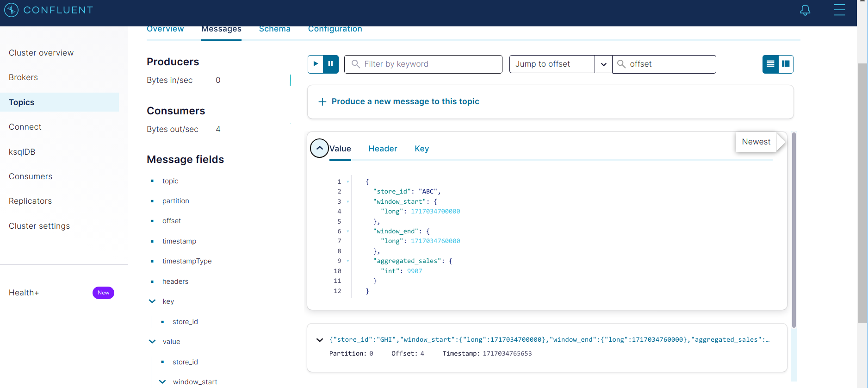The height and width of the screenshot is (388, 868).
Task: Pause message streaming
Action: coord(330,64)
